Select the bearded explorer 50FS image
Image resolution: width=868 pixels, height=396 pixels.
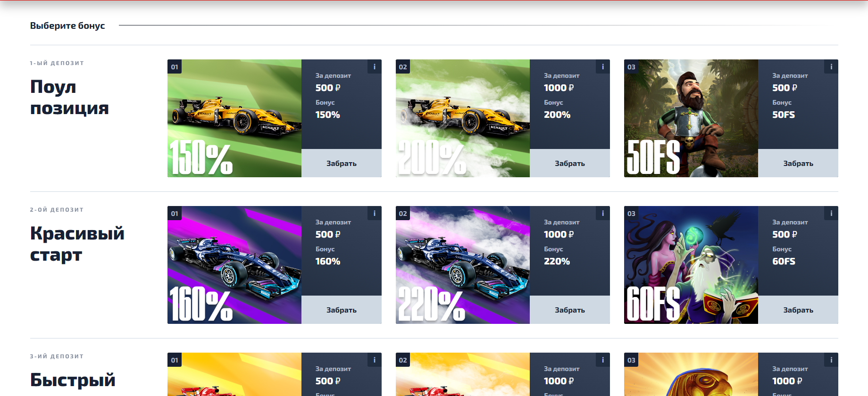pyautogui.click(x=691, y=118)
